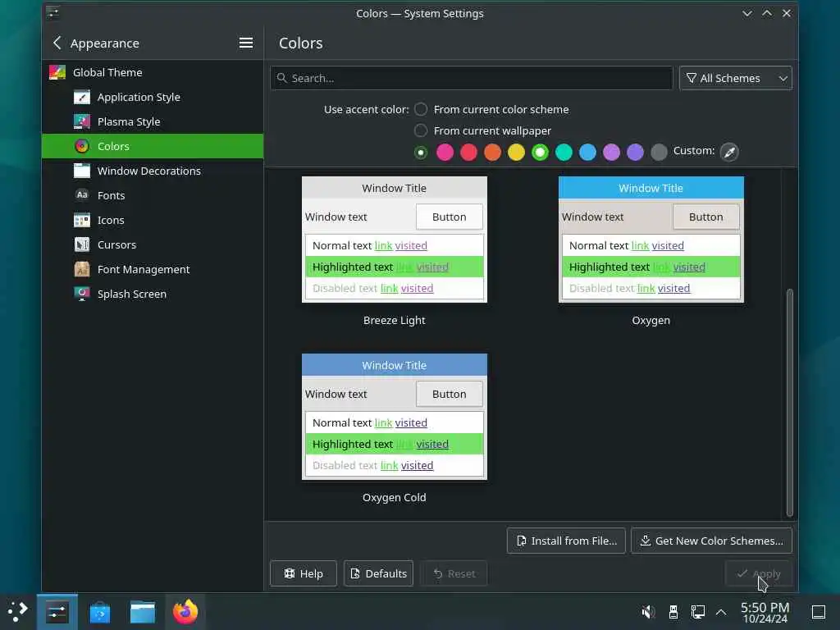Choose Window Decorations menu item
Viewport: 840px width, 630px height.
click(x=152, y=171)
